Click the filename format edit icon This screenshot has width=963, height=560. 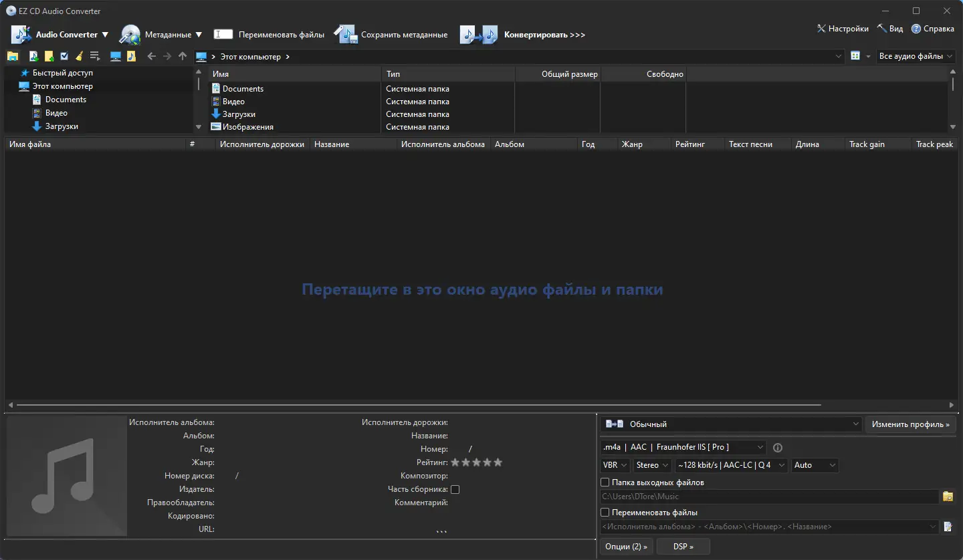click(950, 527)
